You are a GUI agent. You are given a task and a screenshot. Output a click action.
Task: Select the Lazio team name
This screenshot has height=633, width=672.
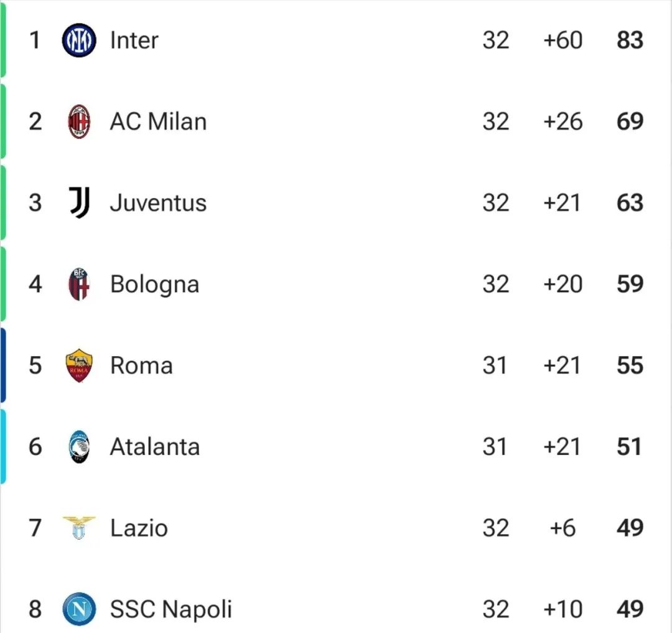click(x=139, y=528)
